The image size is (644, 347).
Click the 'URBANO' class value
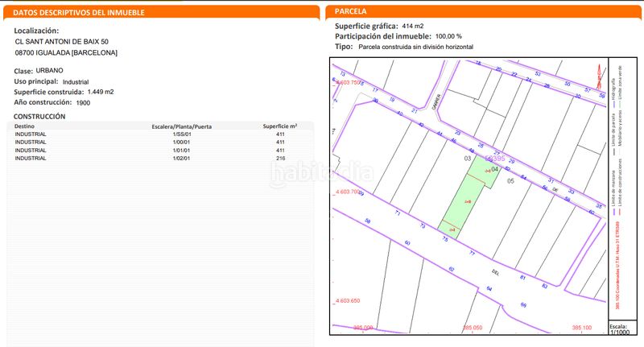pos(49,71)
